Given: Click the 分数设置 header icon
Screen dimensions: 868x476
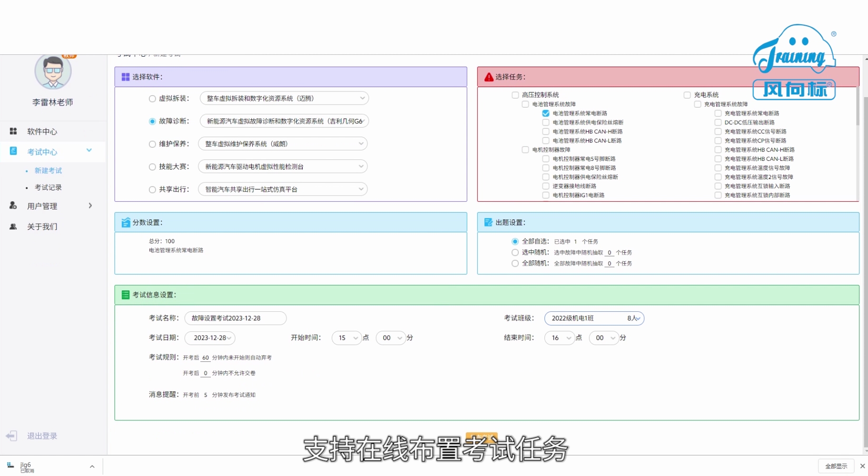Looking at the screenshot, I should pos(126,222).
